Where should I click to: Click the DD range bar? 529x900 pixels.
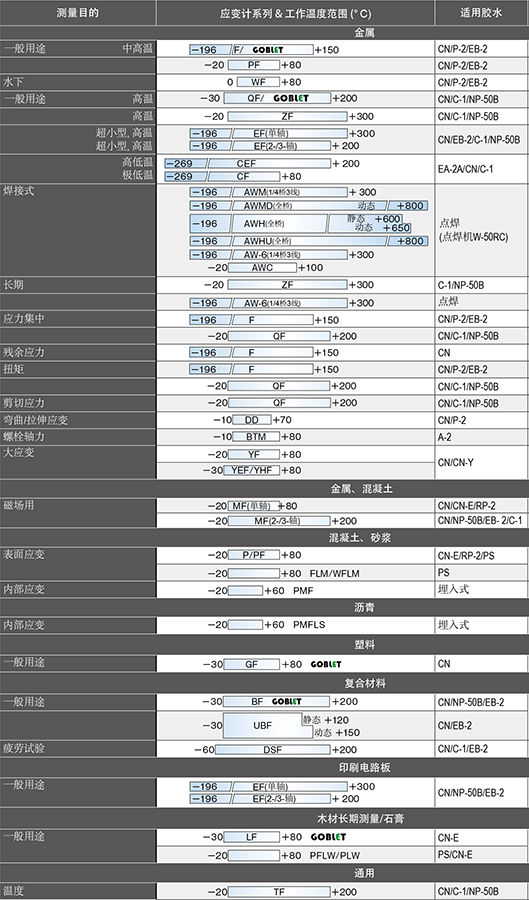250,420
